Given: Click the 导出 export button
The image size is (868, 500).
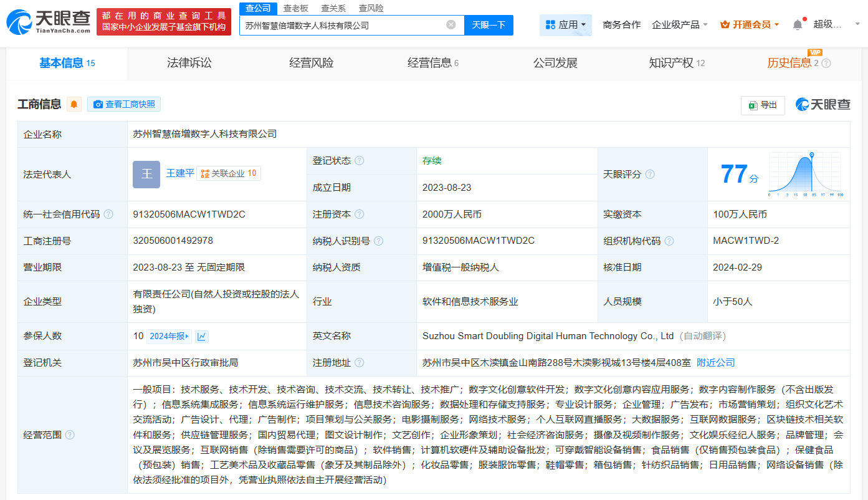Looking at the screenshot, I should [763, 105].
